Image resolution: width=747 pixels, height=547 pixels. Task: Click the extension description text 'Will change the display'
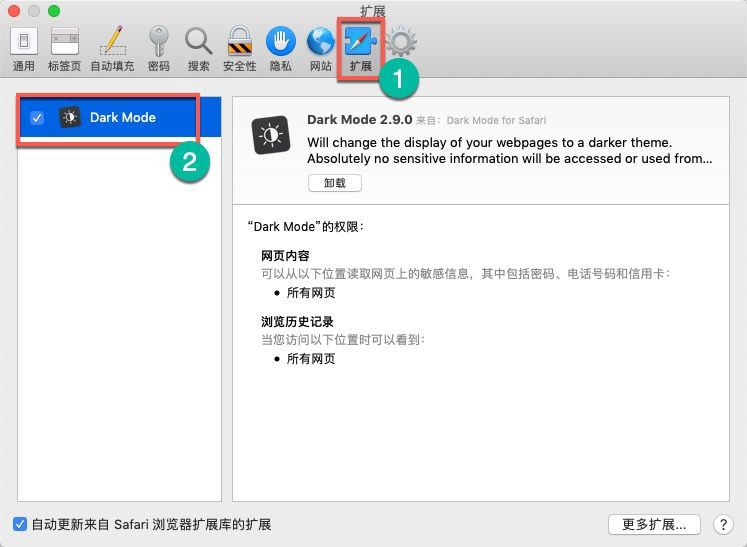click(510, 151)
